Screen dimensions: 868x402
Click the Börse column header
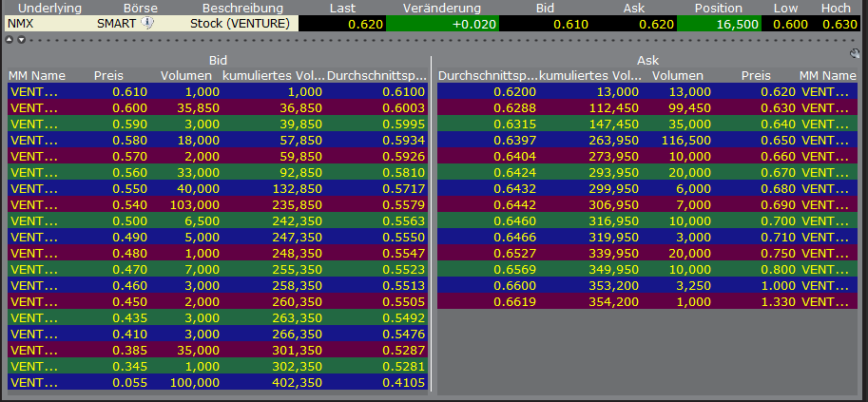coord(141,9)
